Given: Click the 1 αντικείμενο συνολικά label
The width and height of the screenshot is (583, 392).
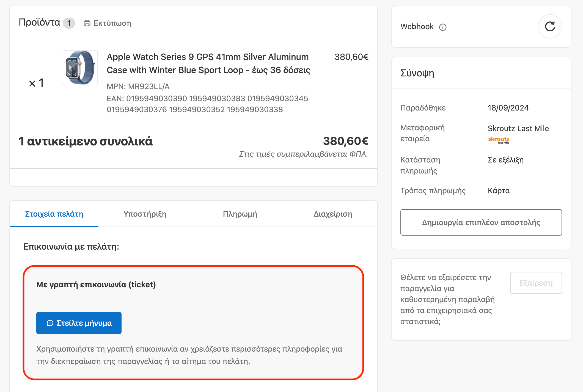Looking at the screenshot, I should tap(86, 141).
